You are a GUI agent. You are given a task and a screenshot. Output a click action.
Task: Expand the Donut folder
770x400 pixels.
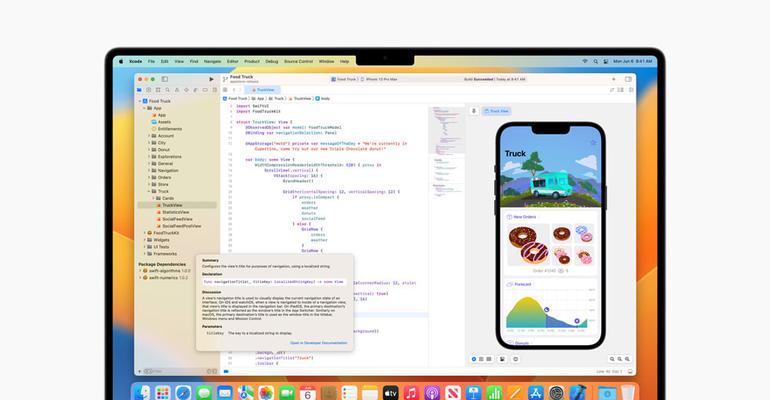coord(149,150)
